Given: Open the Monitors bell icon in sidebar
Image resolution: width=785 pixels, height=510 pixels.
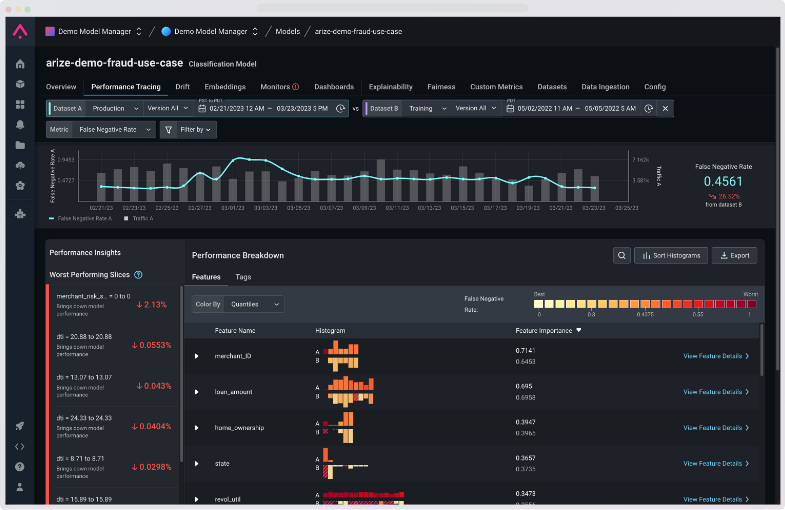Looking at the screenshot, I should 20,125.
